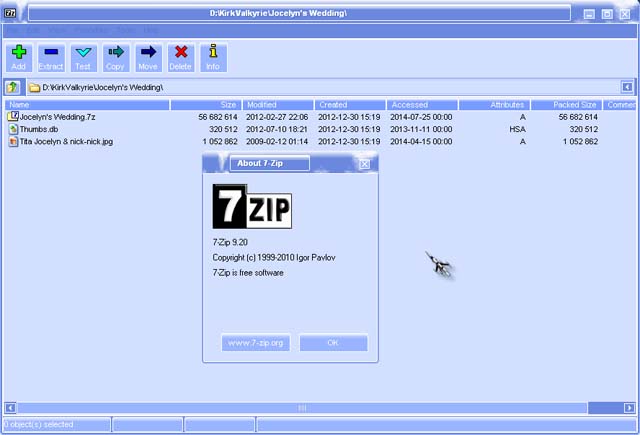
Task: Sort by the Size column header
Action: point(205,105)
